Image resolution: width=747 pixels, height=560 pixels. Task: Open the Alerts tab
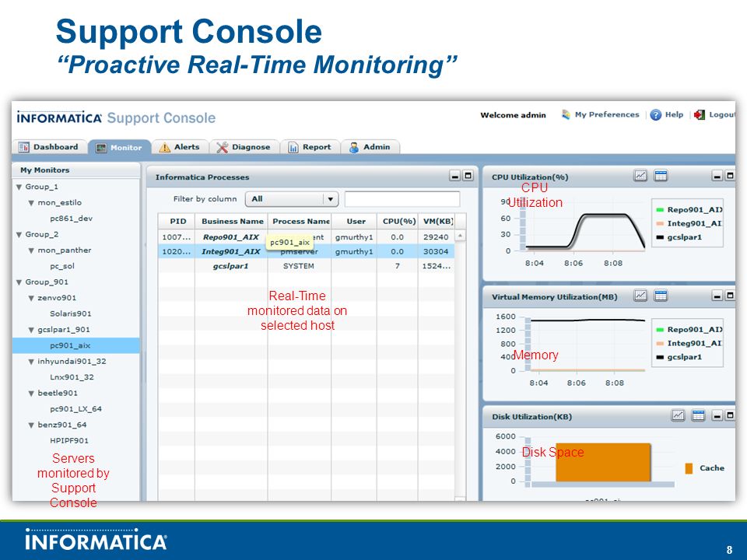click(x=180, y=147)
